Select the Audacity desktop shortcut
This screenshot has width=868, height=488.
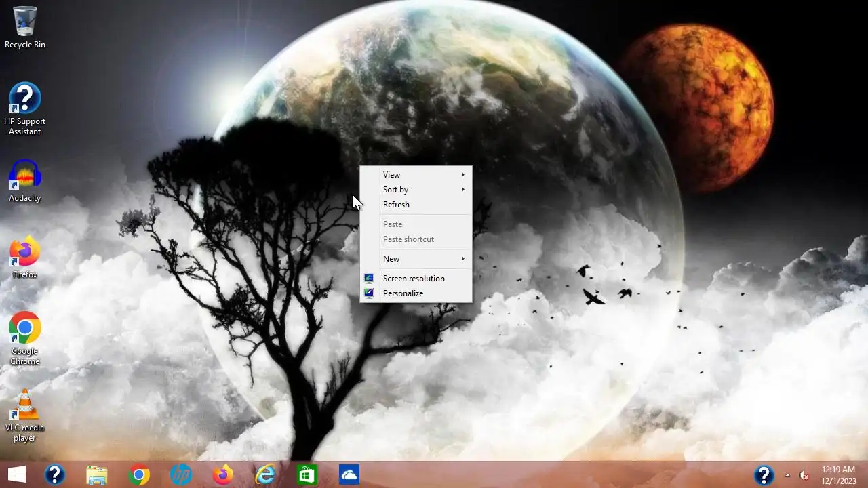tap(25, 181)
